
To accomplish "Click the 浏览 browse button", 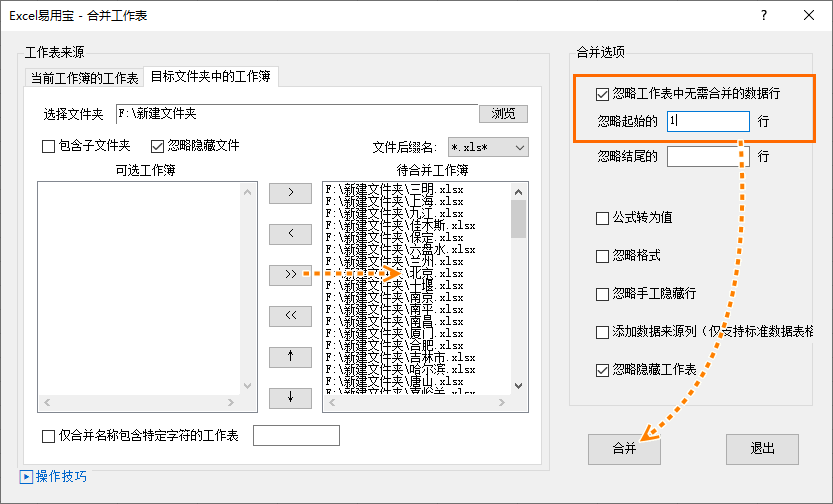I will click(x=503, y=114).
